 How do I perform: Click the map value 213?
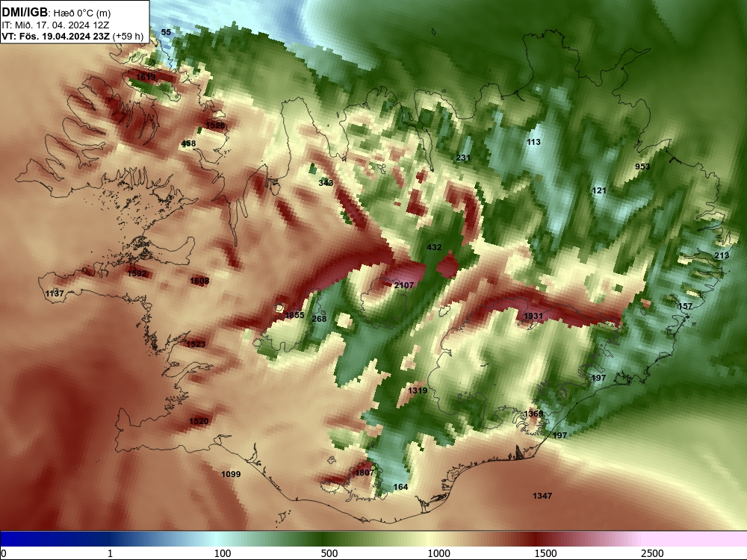(722, 255)
